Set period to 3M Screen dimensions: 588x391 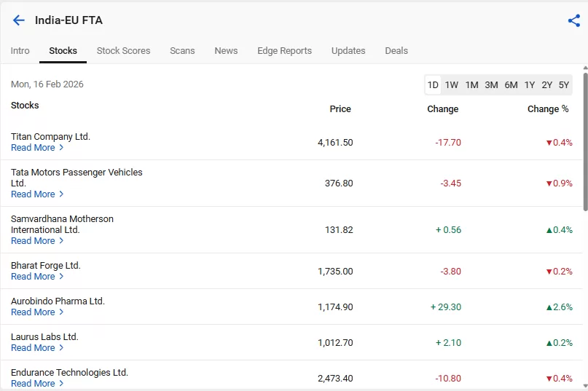pos(491,85)
